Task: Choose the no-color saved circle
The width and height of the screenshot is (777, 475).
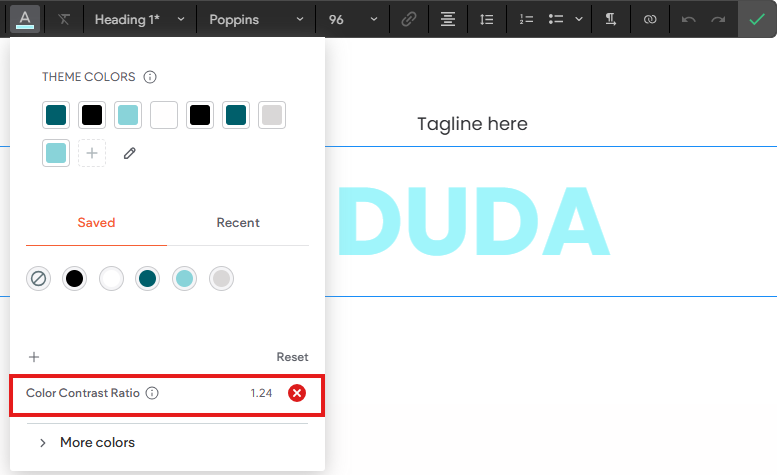Action: point(38,278)
